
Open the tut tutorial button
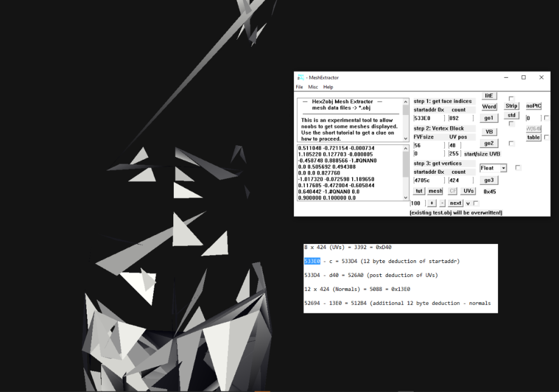point(419,191)
